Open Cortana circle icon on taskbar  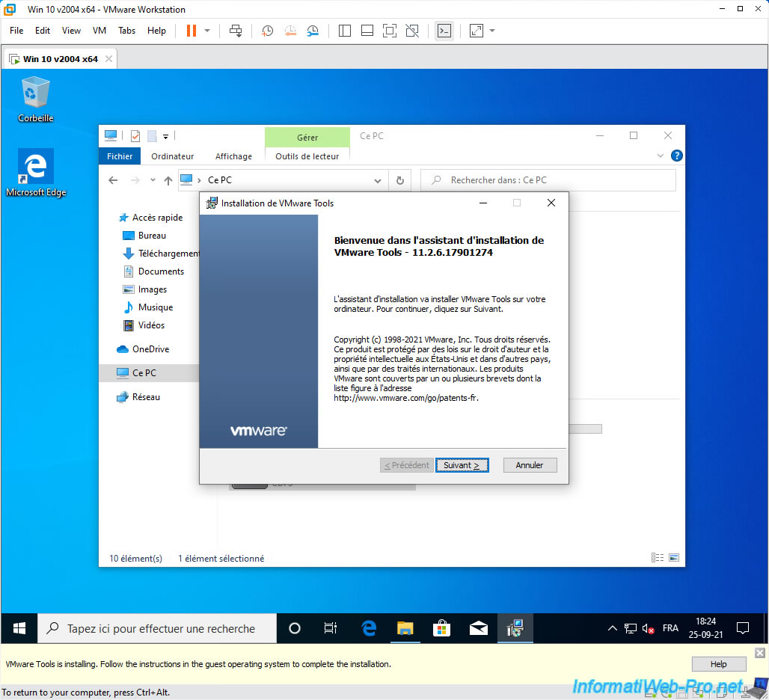pos(295,628)
